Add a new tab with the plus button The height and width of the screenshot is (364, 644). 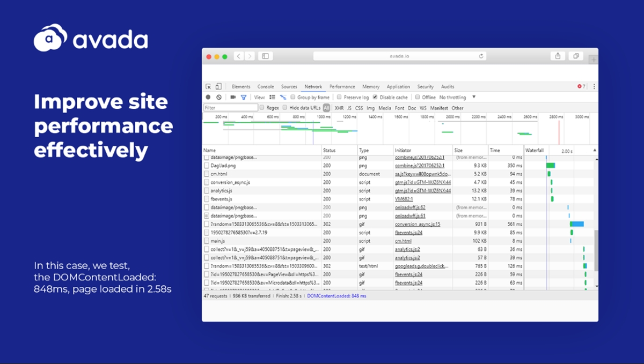tap(594, 60)
